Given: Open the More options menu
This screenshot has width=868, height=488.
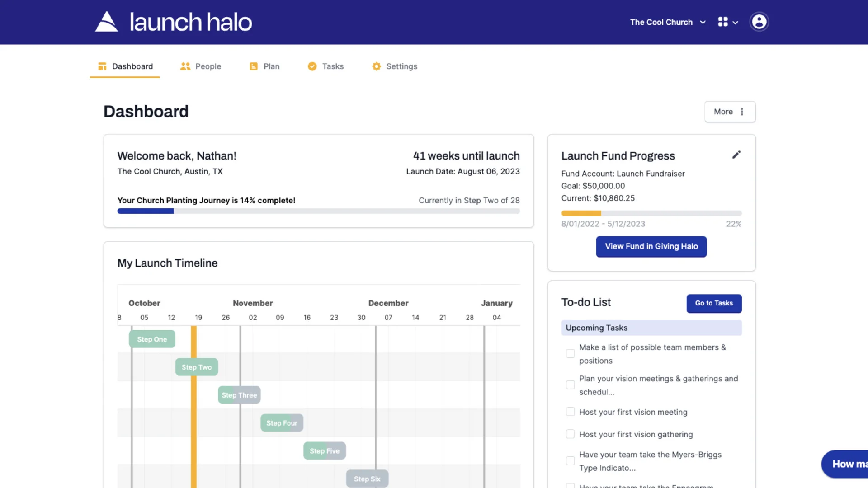Looking at the screenshot, I should 730,112.
